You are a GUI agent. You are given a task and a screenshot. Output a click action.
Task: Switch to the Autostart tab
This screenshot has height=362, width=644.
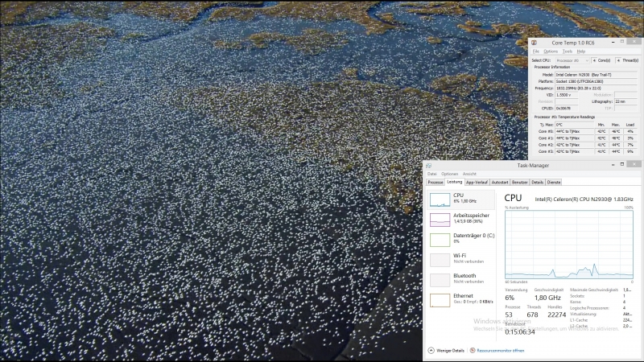[x=500, y=183]
